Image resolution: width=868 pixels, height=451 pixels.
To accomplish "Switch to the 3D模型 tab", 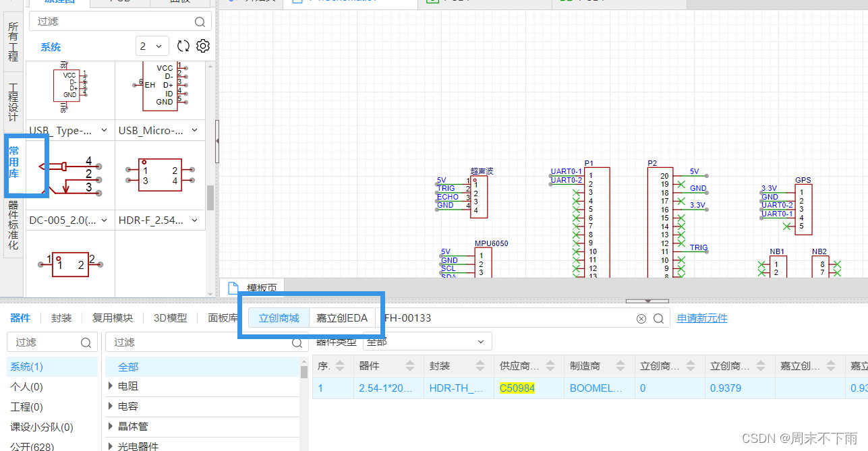I will [x=170, y=318].
